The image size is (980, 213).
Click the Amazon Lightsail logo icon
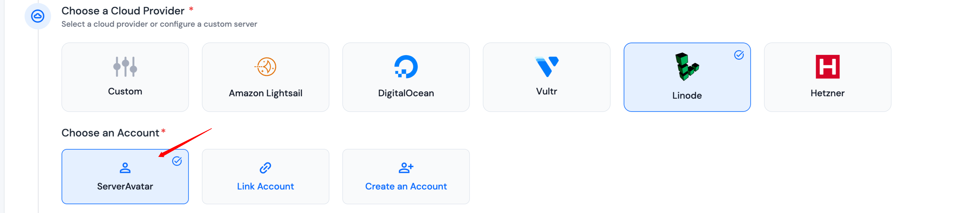point(266,67)
